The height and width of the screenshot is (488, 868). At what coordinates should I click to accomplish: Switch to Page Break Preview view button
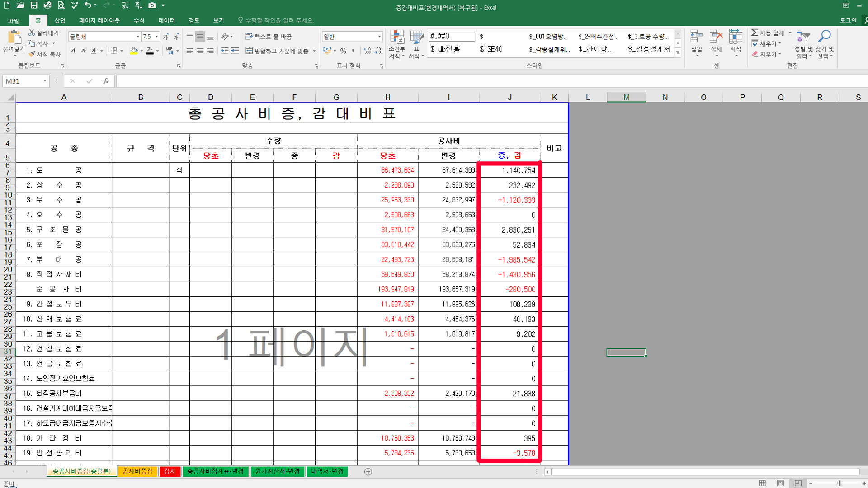pos(798,483)
